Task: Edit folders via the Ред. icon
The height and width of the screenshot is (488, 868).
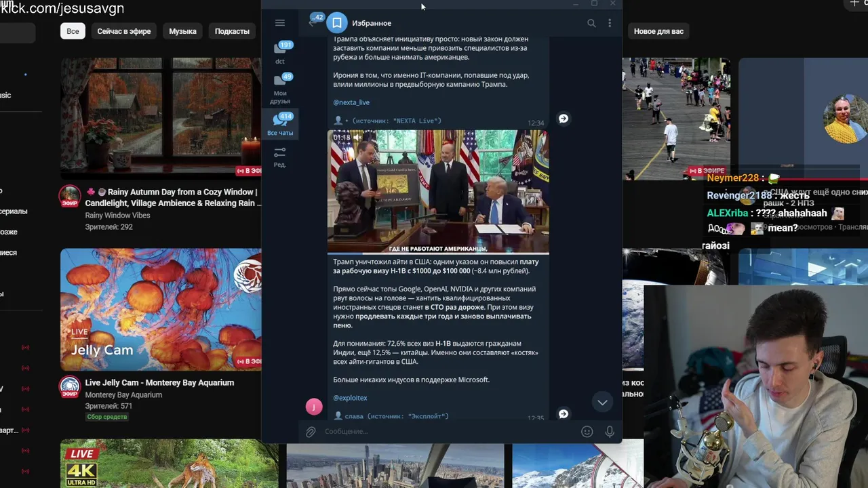Action: click(x=279, y=157)
